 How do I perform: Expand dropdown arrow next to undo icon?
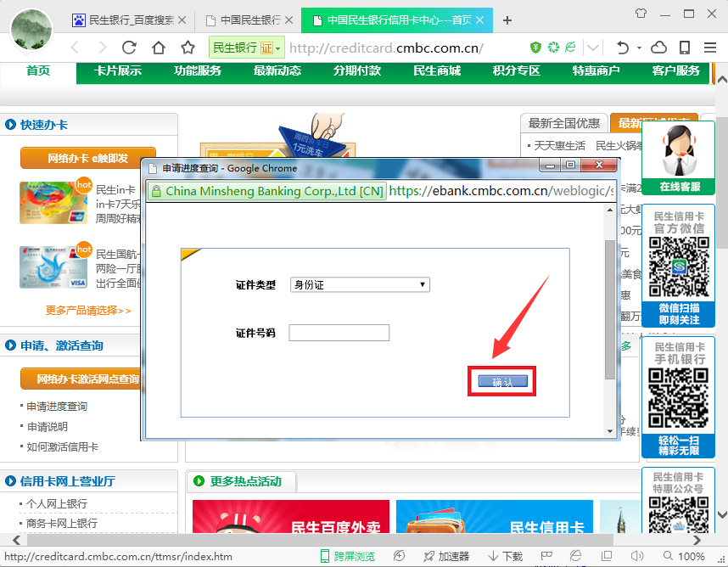coord(639,48)
